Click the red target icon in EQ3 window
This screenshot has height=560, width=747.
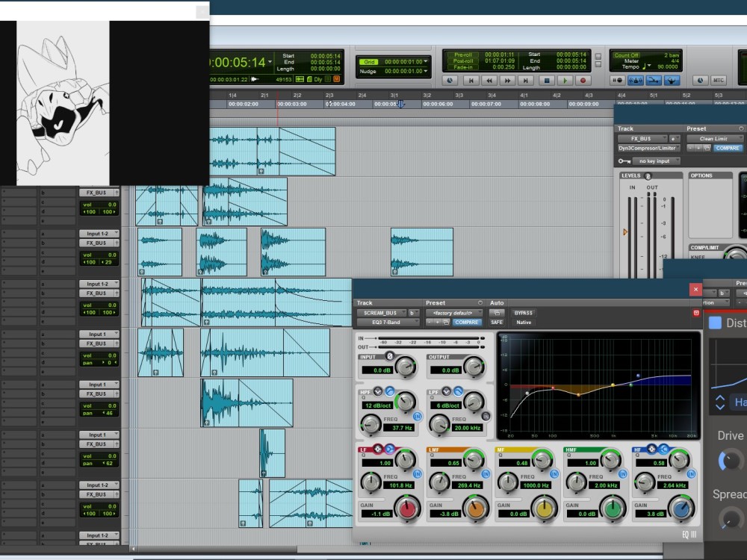coord(696,313)
